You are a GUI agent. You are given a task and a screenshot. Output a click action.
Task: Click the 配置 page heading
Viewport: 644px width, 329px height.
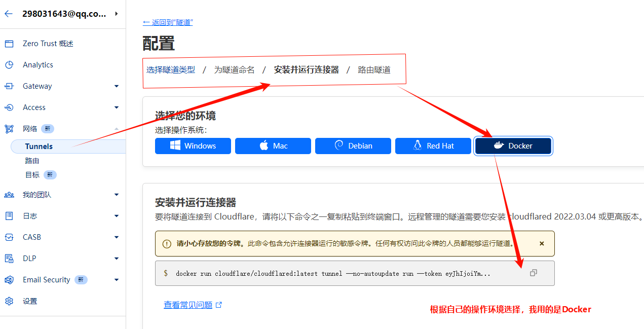coord(159,43)
